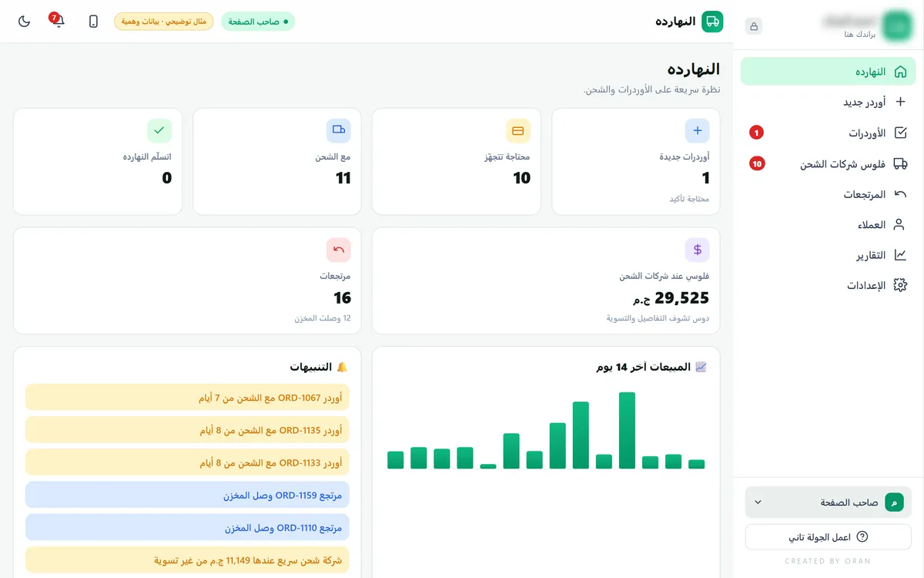Open the ORD-1135 shipping delay alert
Image resolution: width=924 pixels, height=578 pixels.
[x=187, y=430]
